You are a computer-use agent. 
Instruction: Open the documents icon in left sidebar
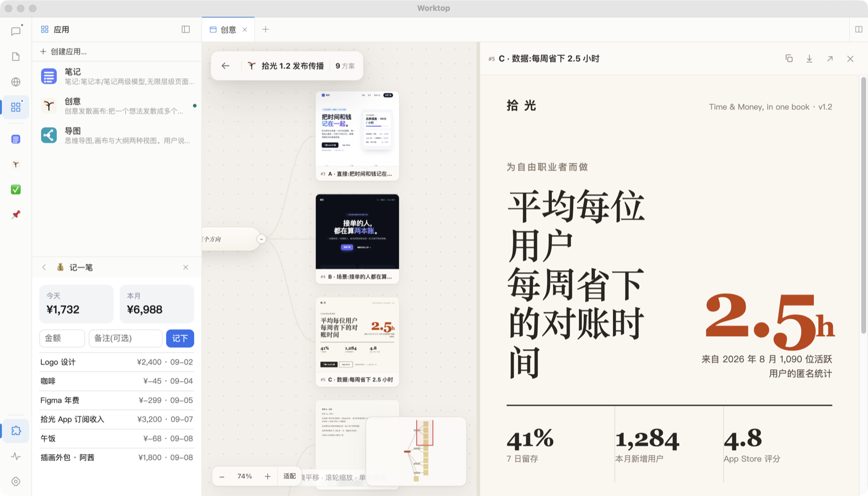click(16, 56)
